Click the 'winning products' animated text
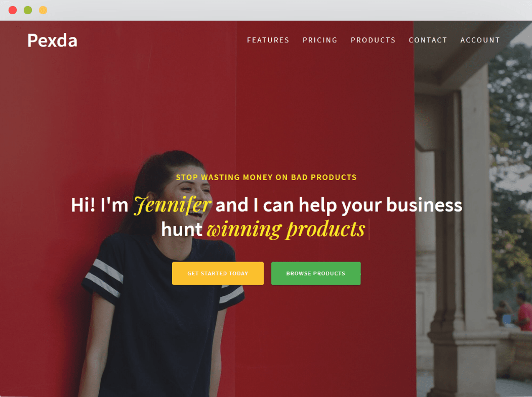The image size is (532, 397). click(x=286, y=230)
